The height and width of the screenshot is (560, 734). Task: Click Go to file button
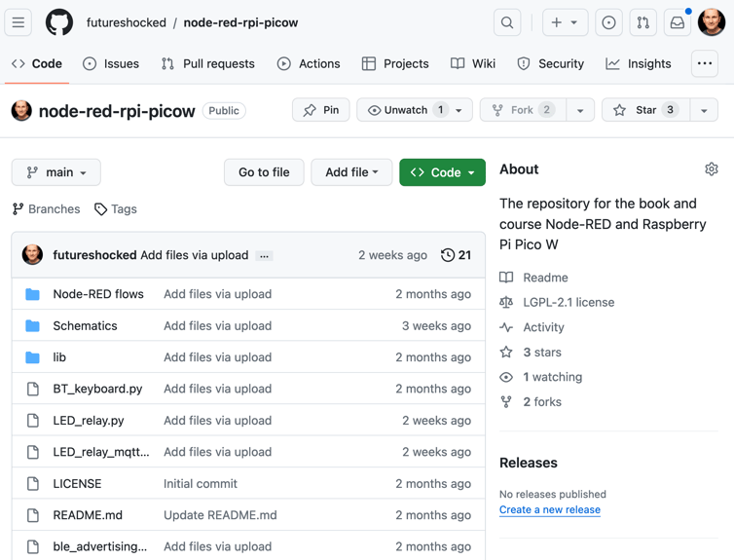(x=264, y=172)
